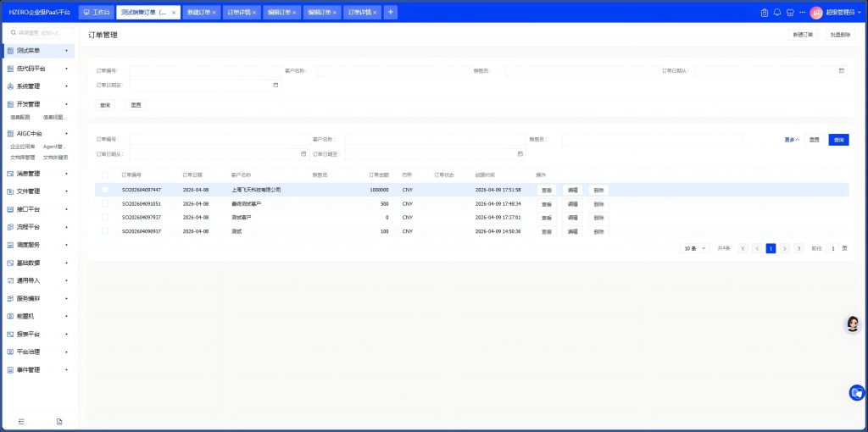Switch to the 工作台 tab
The height and width of the screenshot is (432, 868).
pos(97,13)
